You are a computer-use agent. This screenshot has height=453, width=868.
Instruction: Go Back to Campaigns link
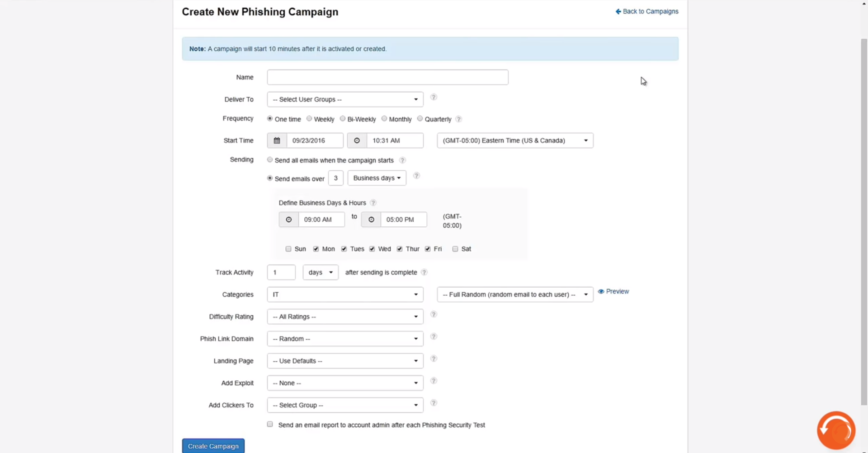(647, 11)
